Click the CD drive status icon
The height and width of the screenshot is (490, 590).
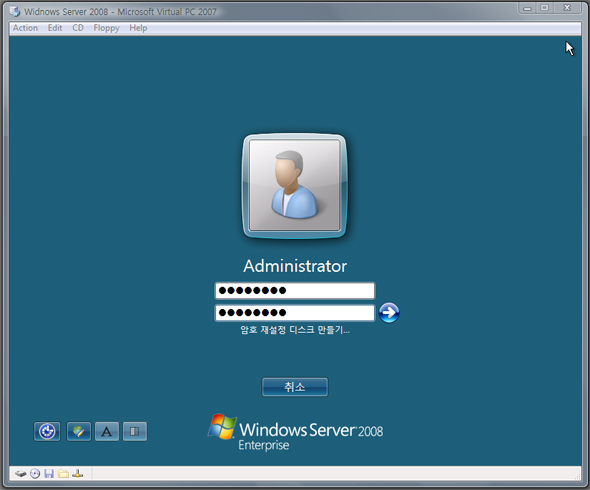(x=35, y=474)
